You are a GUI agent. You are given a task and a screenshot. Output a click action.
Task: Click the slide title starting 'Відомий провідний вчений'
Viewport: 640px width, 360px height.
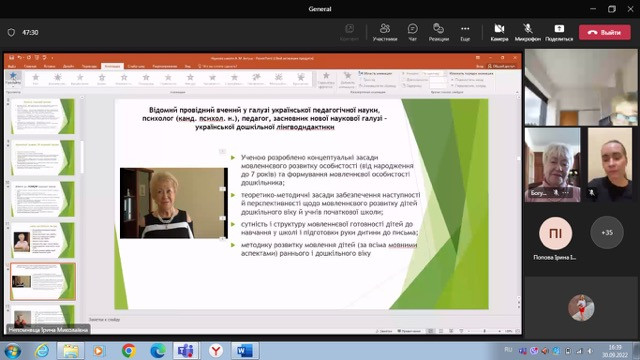coord(264,118)
